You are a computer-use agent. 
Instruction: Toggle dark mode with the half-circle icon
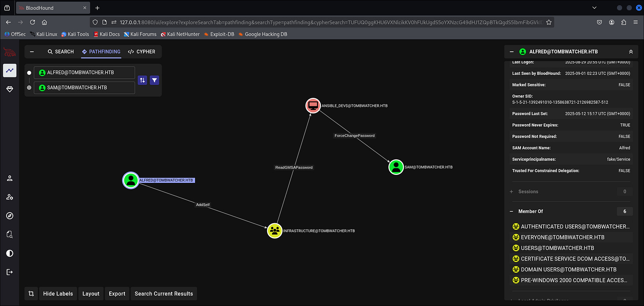pos(9,253)
